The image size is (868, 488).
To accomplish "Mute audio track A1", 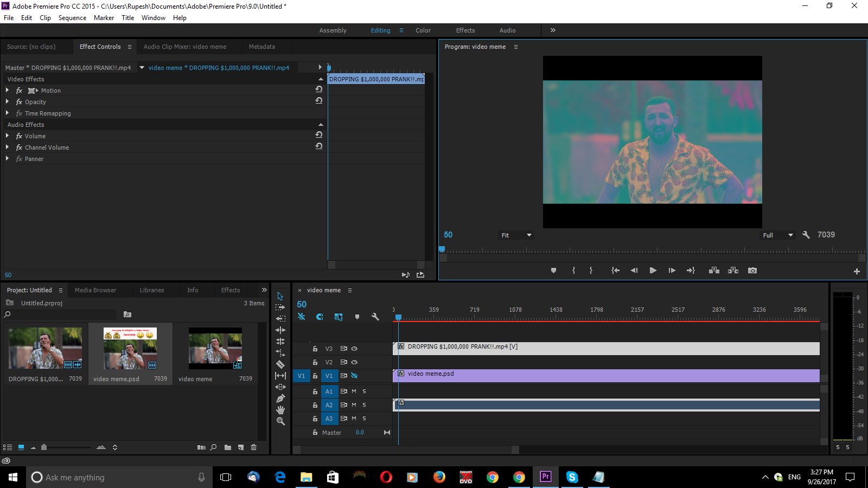I will [x=354, y=391].
